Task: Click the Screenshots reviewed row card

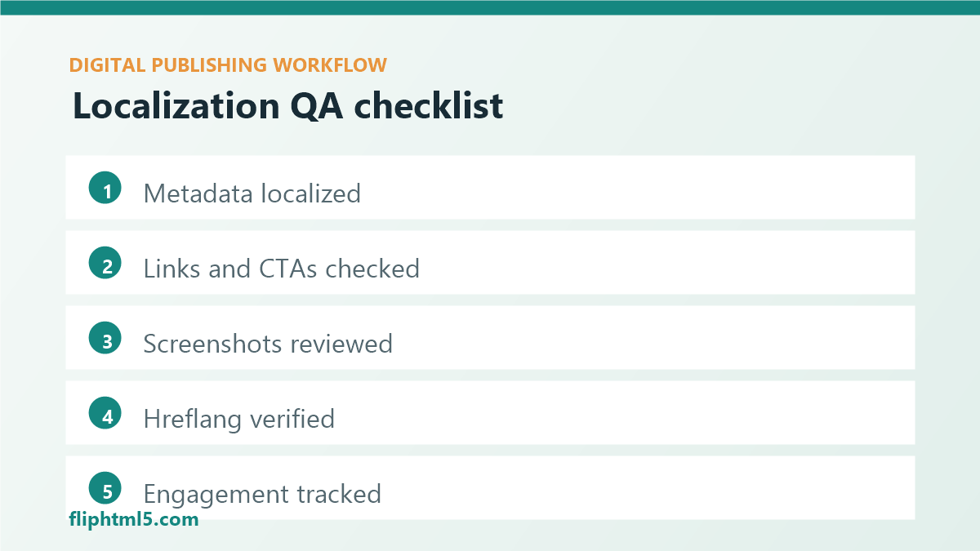Action: pyautogui.click(x=490, y=337)
